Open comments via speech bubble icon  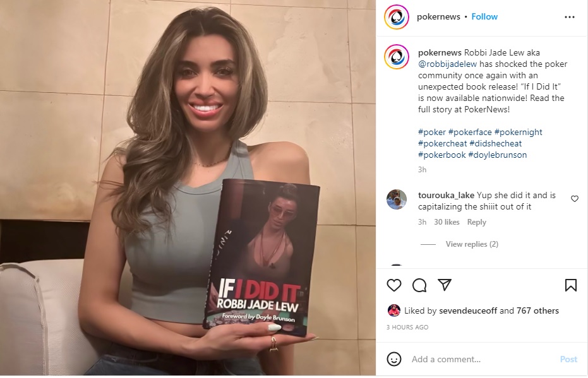(419, 285)
